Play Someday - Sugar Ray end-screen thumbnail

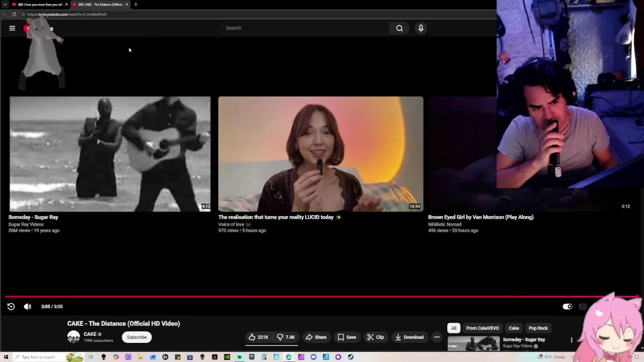110,154
